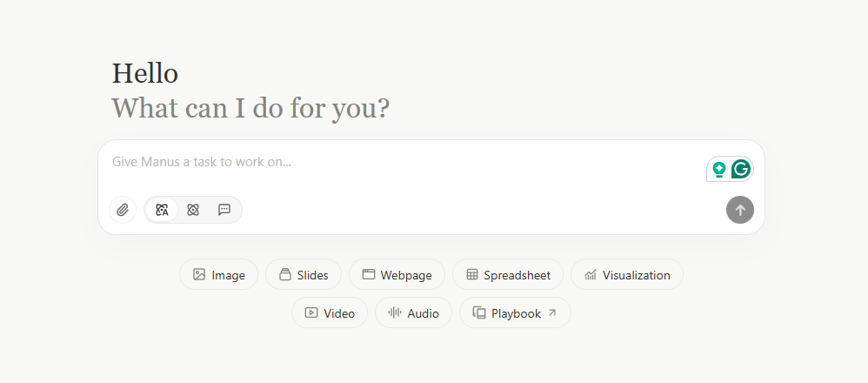Screen dimensions: 868x383
Task: Click 'What can I do for you?' text
Action: (250, 109)
